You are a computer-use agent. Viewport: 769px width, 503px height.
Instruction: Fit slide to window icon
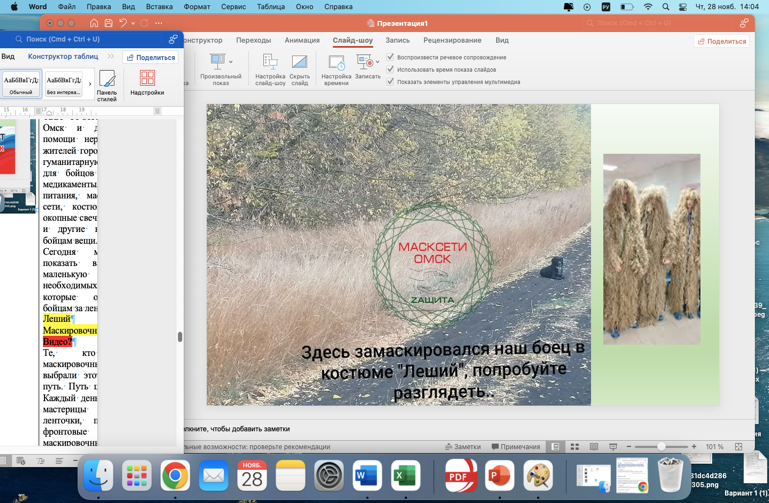pos(739,447)
